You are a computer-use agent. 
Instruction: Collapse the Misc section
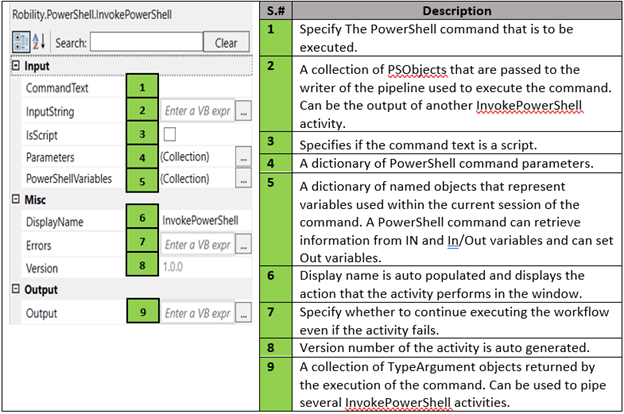pyautogui.click(x=15, y=200)
